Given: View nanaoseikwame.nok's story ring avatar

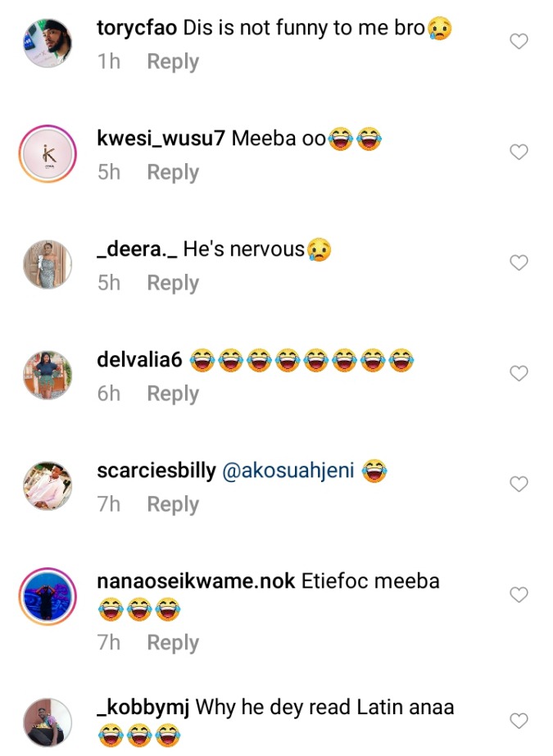Looking at the screenshot, I should [48, 594].
